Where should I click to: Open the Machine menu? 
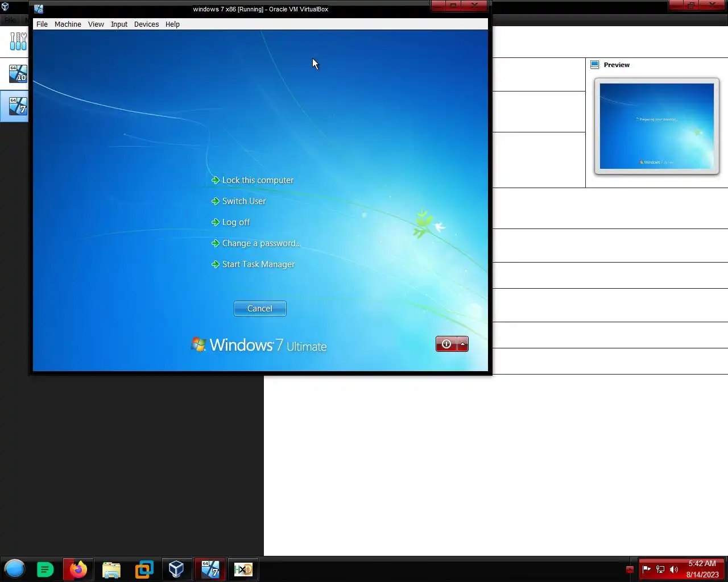(x=68, y=24)
